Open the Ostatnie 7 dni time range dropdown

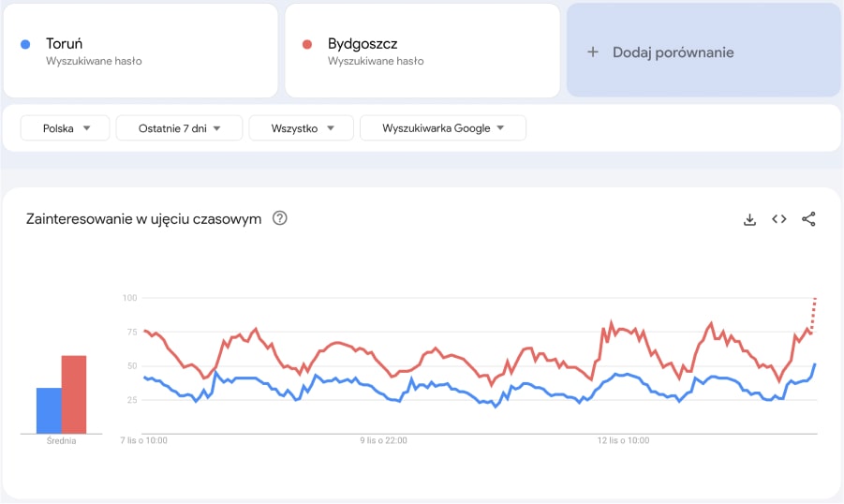click(x=179, y=128)
